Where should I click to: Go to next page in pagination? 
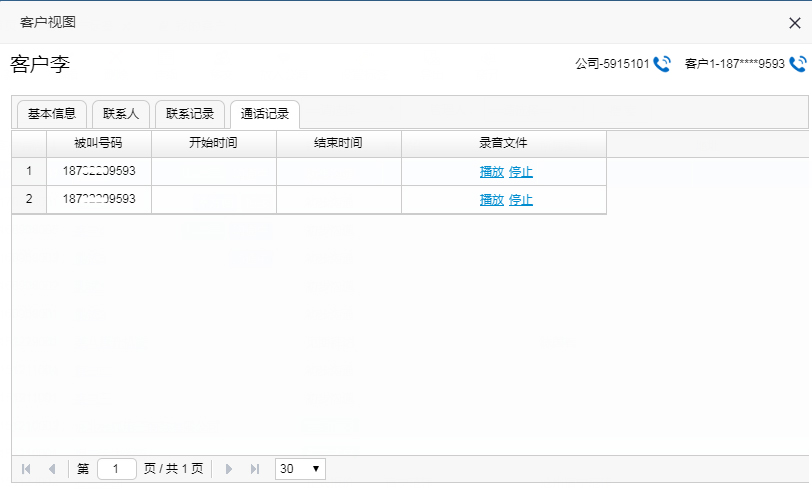[x=229, y=469]
